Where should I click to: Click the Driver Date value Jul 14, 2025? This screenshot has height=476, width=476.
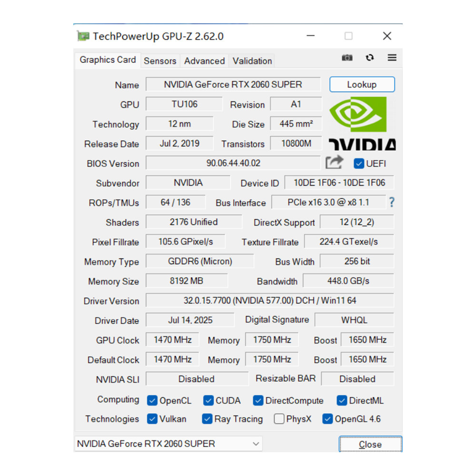coord(190,320)
